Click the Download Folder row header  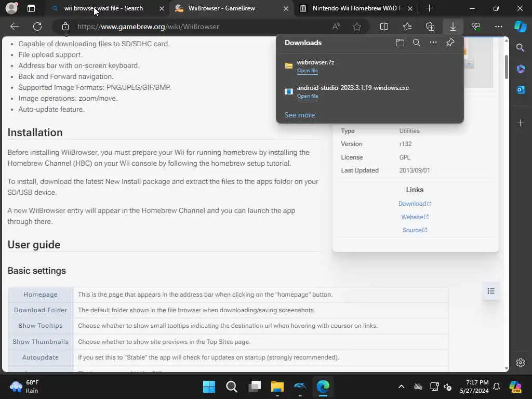(41, 310)
